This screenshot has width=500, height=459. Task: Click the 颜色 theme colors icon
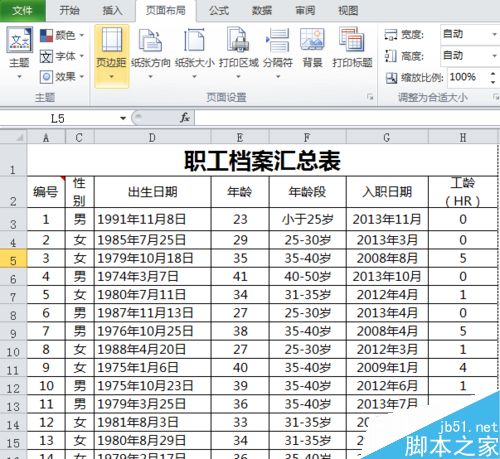46,35
